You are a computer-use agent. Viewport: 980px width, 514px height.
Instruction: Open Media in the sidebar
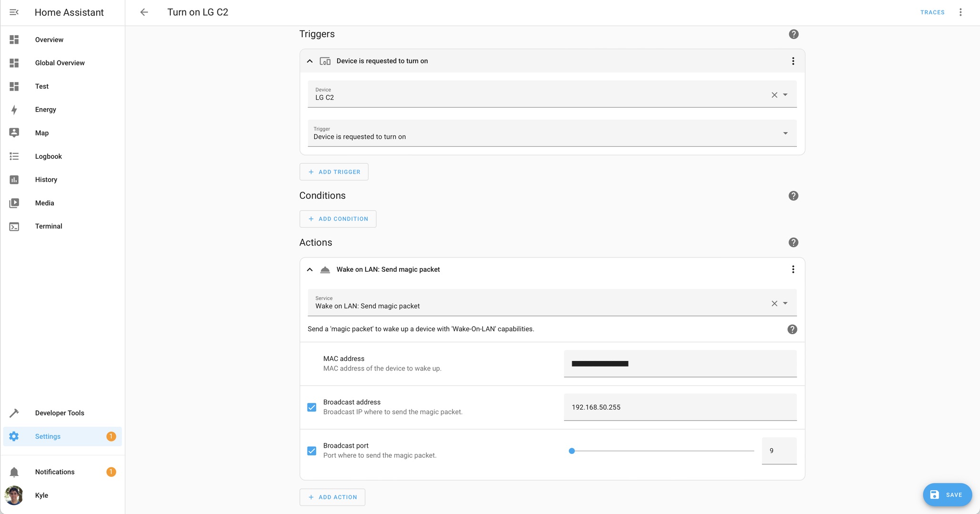tap(62, 203)
